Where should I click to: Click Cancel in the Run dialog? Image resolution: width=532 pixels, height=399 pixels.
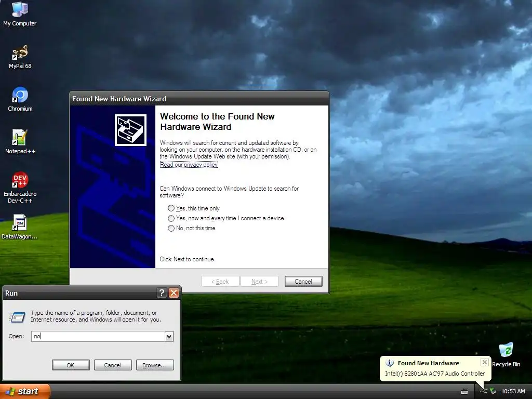point(112,365)
